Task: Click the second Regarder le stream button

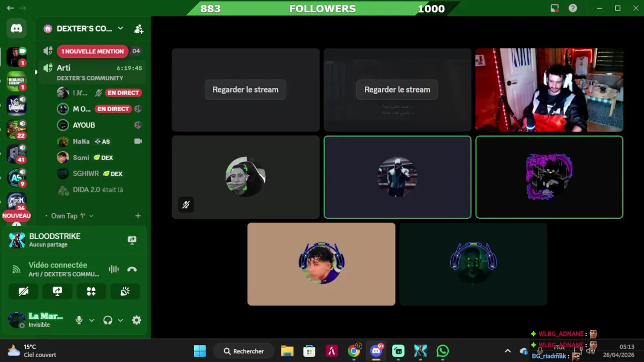Action: coord(397,89)
